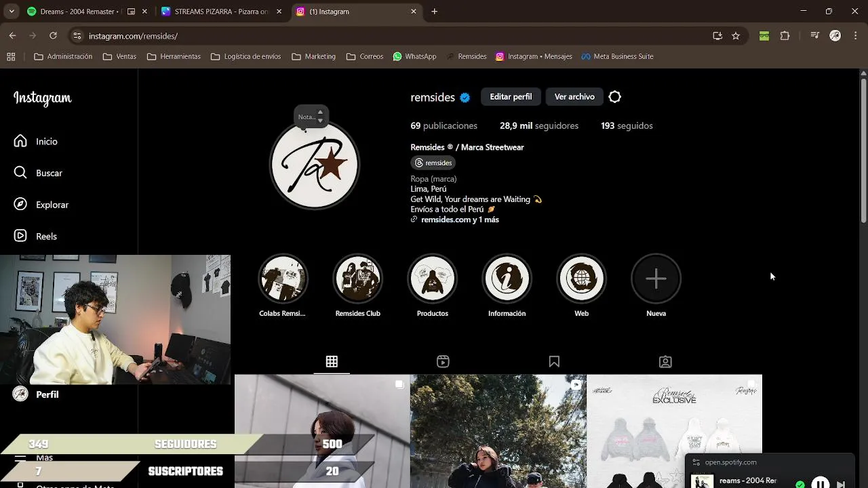Image resolution: width=868 pixels, height=488 pixels.
Task: Open the Remsides bookmark
Action: click(466, 56)
